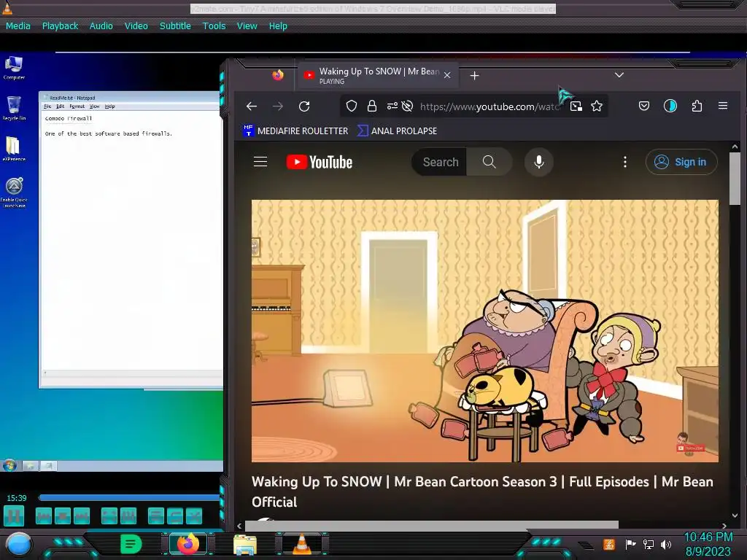Open the tracking protection shield

coord(352,106)
